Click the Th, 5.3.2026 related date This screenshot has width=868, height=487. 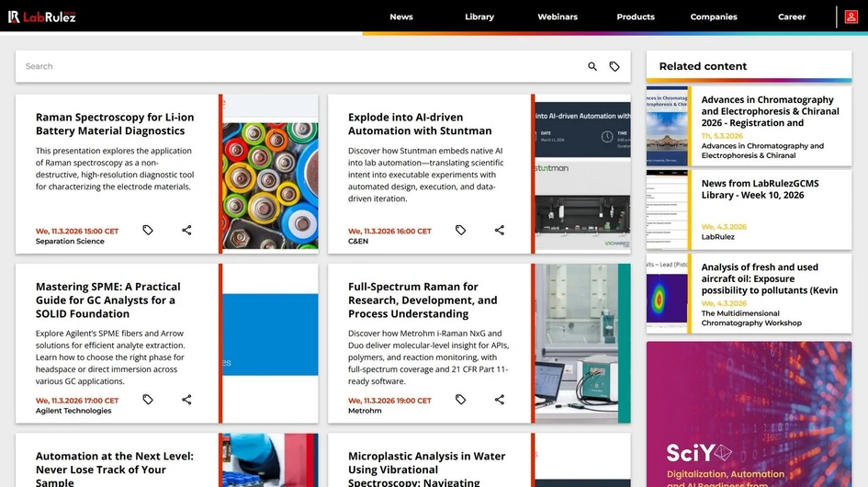click(722, 136)
